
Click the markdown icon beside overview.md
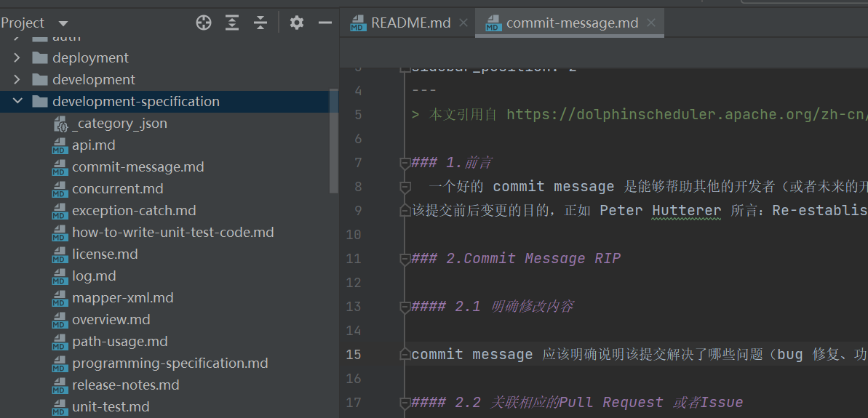point(60,320)
